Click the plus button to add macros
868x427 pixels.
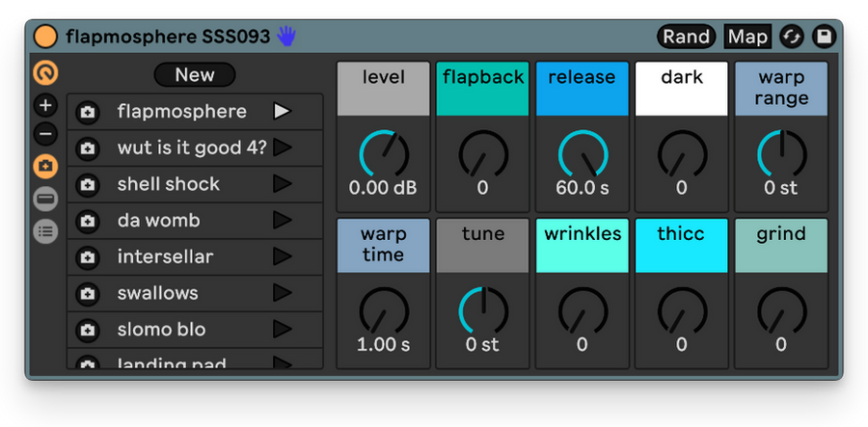pyautogui.click(x=45, y=105)
